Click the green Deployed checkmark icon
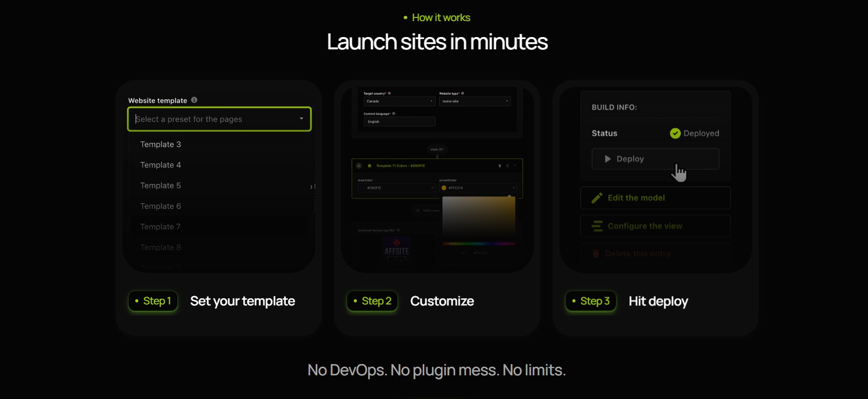 click(675, 134)
